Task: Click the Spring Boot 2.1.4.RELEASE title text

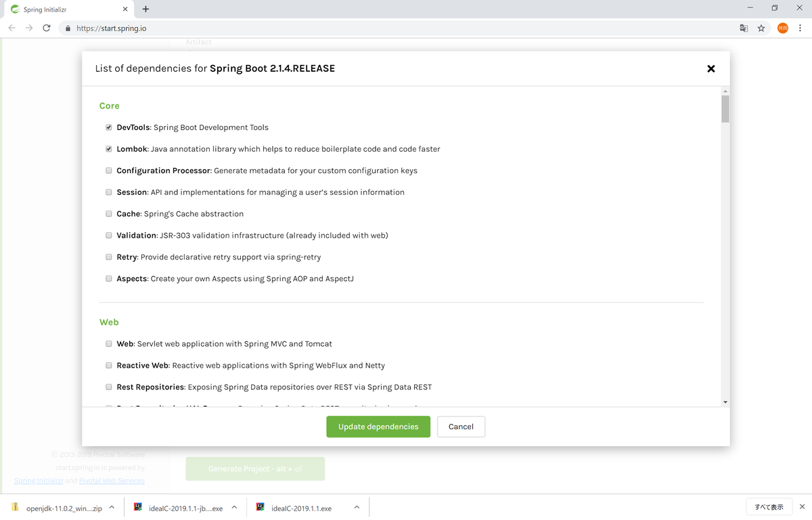Action: [x=272, y=68]
